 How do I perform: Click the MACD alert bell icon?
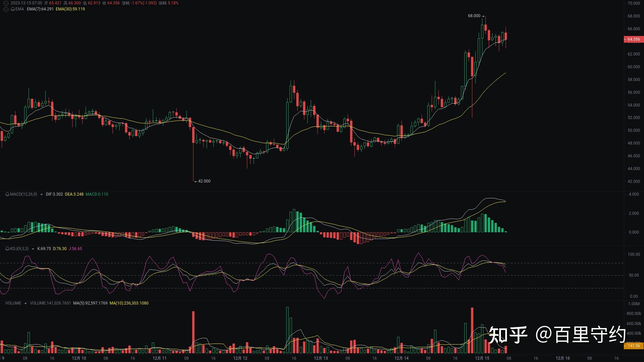point(7,194)
